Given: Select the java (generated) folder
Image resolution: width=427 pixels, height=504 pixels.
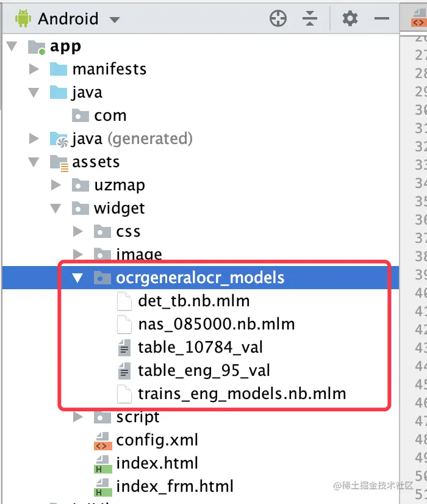Looking at the screenshot, I should pos(131,139).
